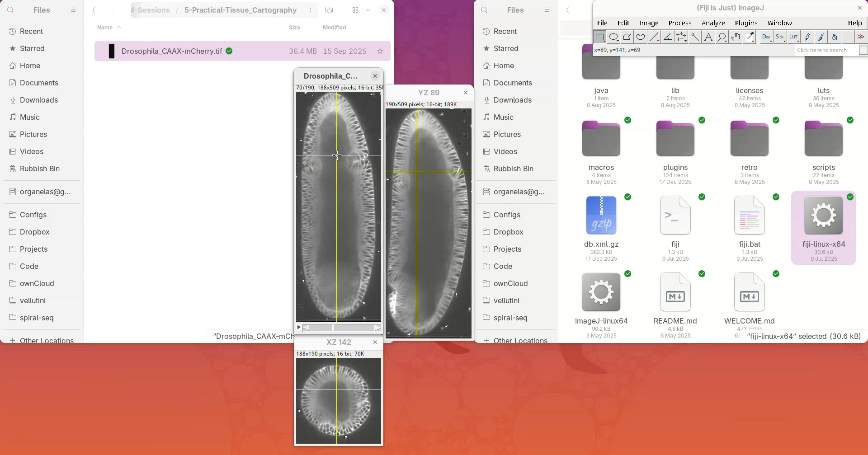Expand the More Tools chevron menu

click(861, 37)
